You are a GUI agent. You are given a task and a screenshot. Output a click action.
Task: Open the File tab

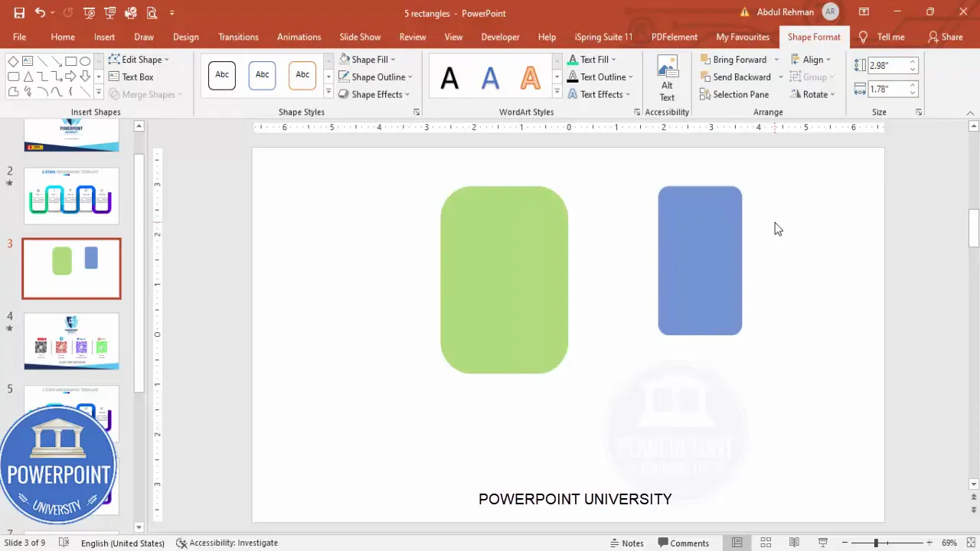tap(19, 37)
